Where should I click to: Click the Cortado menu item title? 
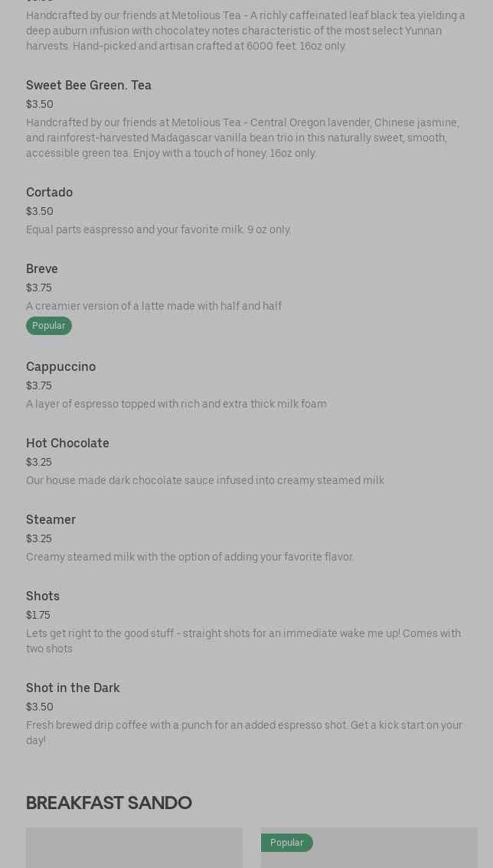pyautogui.click(x=49, y=192)
